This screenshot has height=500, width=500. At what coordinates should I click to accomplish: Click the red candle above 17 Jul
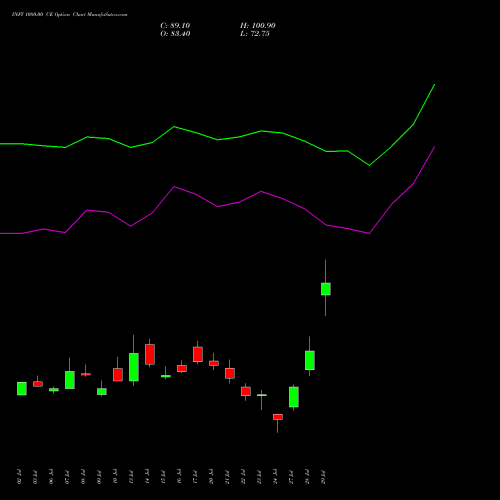pos(198,354)
